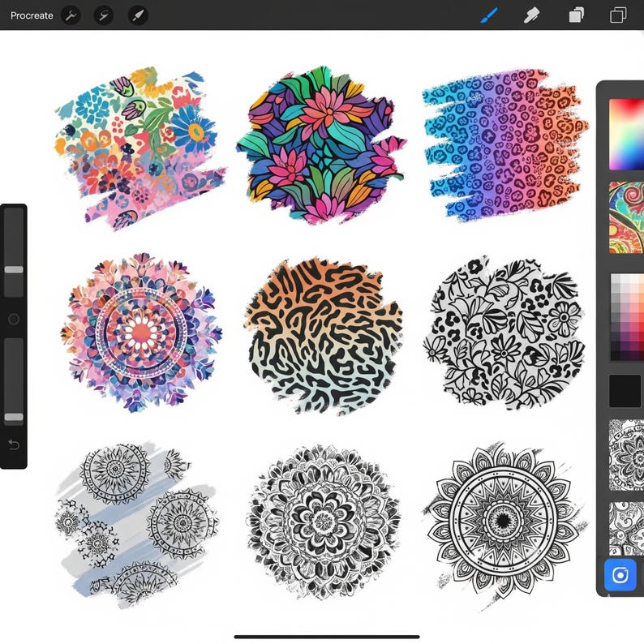Viewport: 644px width, 644px height.
Task: Adjust the brush opacity slider handle
Action: click(x=14, y=417)
